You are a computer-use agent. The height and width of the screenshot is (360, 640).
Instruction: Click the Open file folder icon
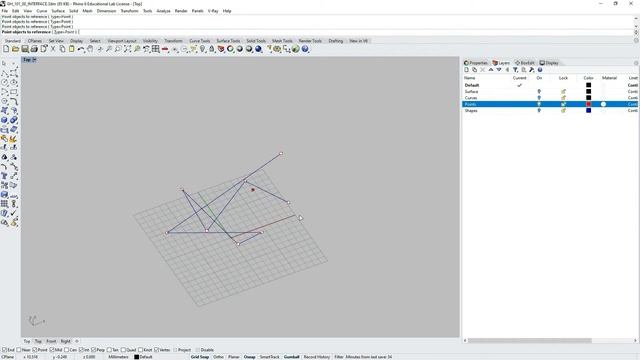click(16, 49)
